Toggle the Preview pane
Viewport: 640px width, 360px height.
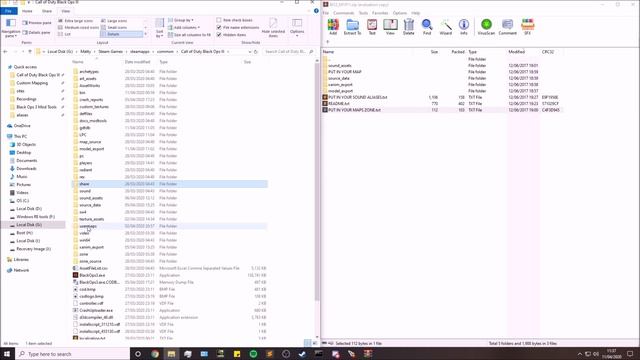37,23
